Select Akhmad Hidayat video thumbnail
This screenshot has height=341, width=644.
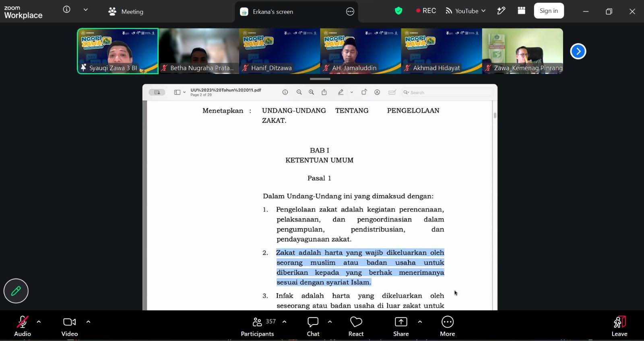(x=442, y=51)
